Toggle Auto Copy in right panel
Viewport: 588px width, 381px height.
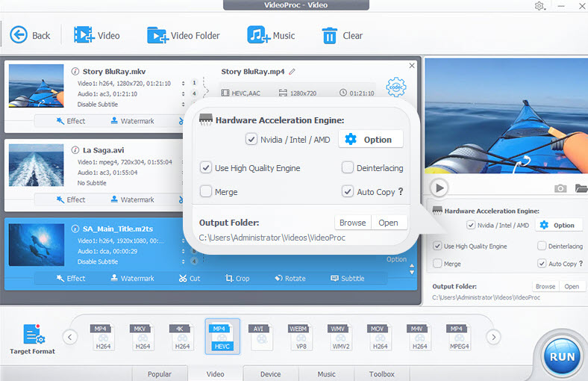(542, 264)
